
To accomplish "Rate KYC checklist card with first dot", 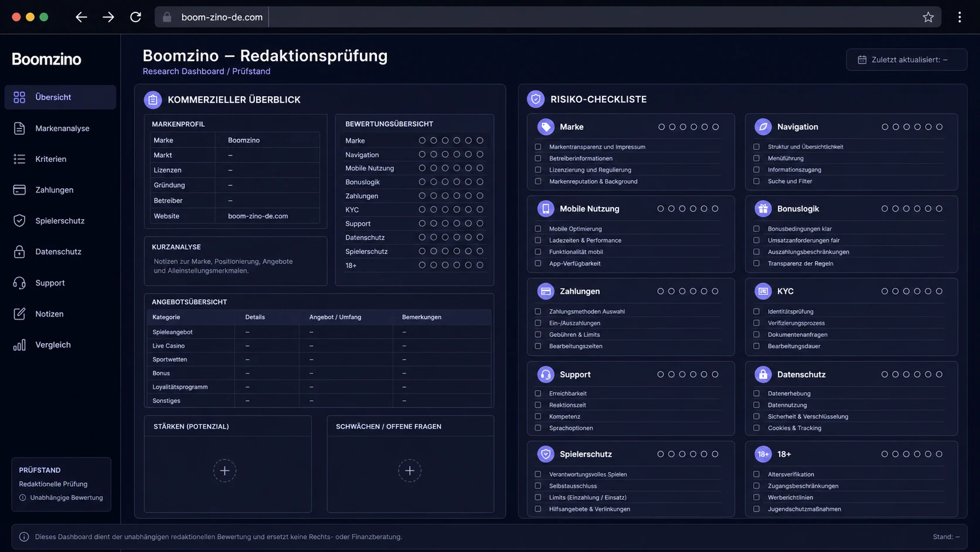I will 884,291.
